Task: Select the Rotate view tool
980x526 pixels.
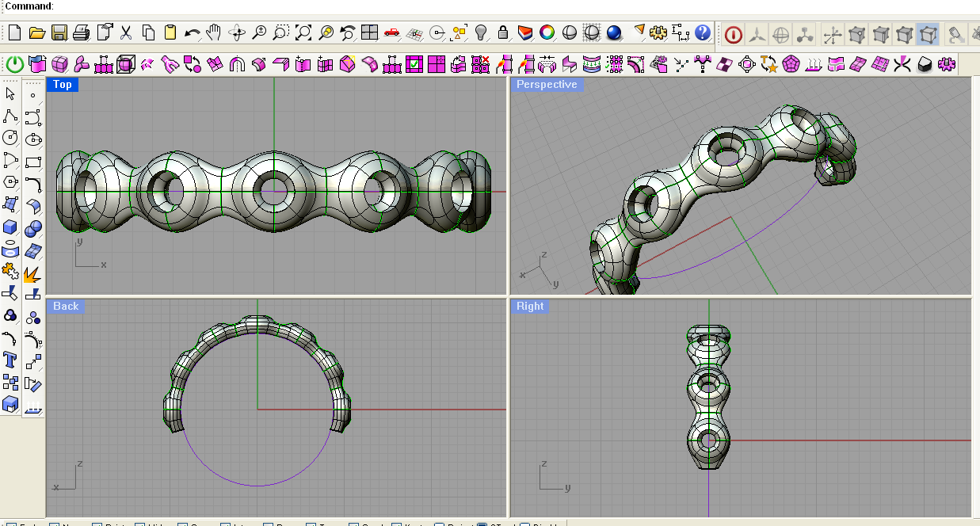Action: [x=236, y=32]
